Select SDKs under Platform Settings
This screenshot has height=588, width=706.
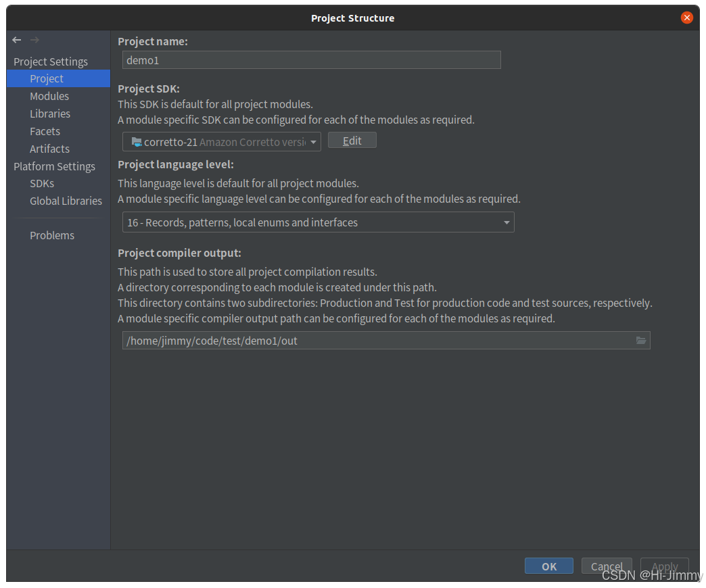coord(41,183)
